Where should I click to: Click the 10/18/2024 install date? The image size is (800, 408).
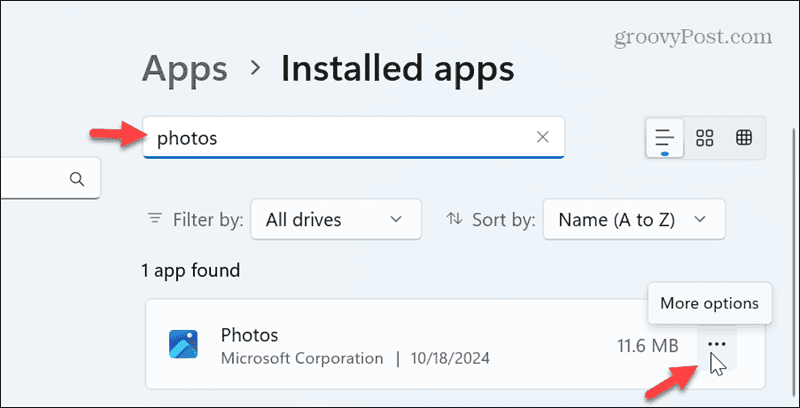click(450, 359)
